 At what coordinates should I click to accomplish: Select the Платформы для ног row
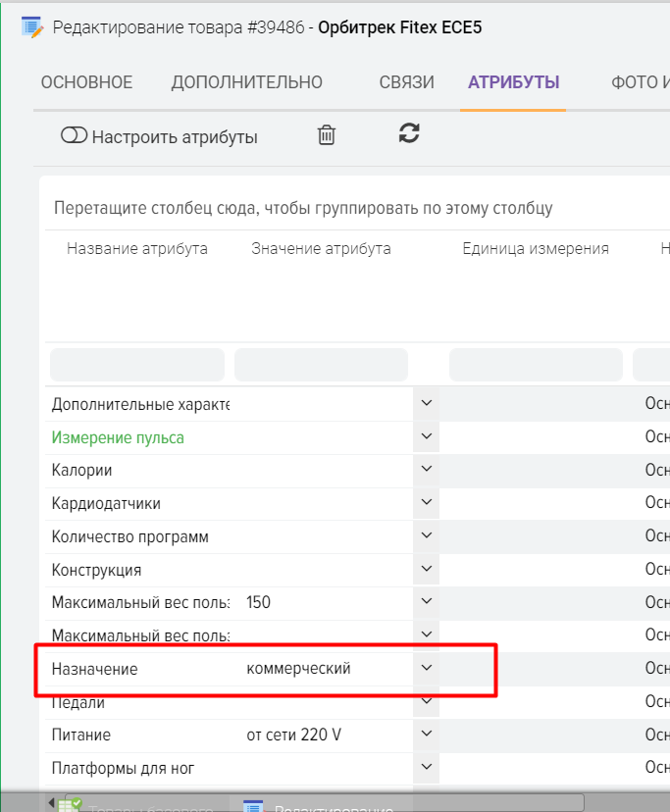pos(123,768)
